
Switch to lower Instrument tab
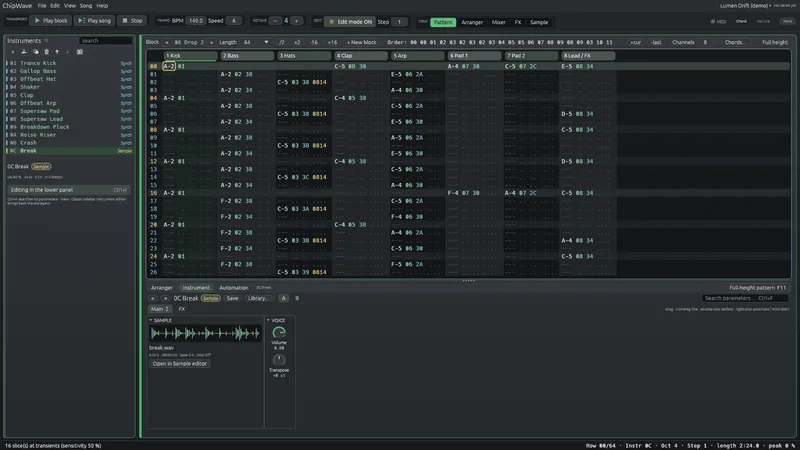pos(196,288)
